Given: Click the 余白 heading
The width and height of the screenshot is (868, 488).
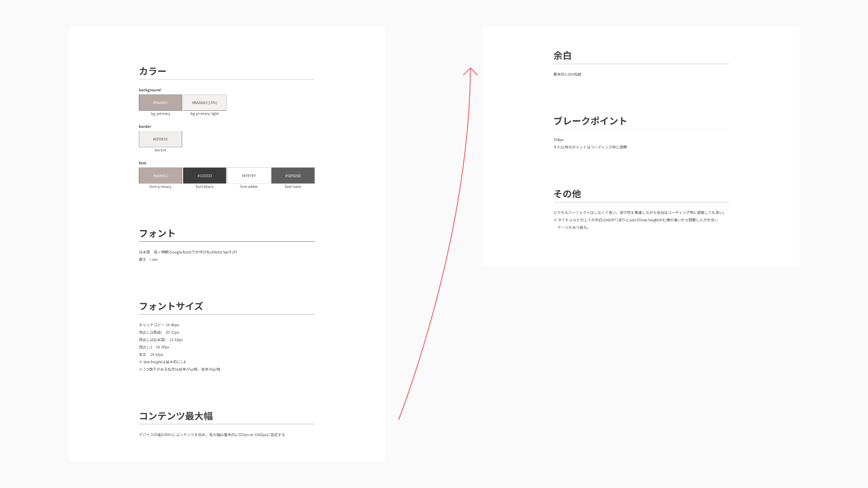Looking at the screenshot, I should click(x=563, y=56).
